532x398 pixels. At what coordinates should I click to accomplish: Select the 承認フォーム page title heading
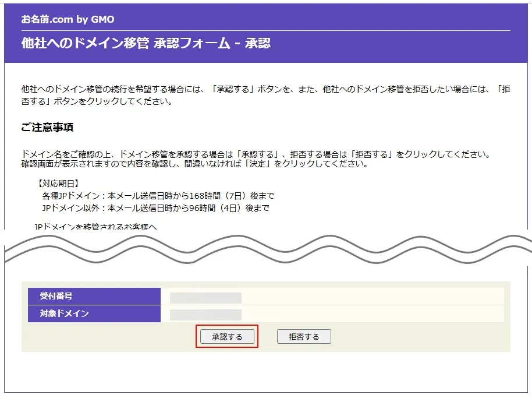(146, 44)
